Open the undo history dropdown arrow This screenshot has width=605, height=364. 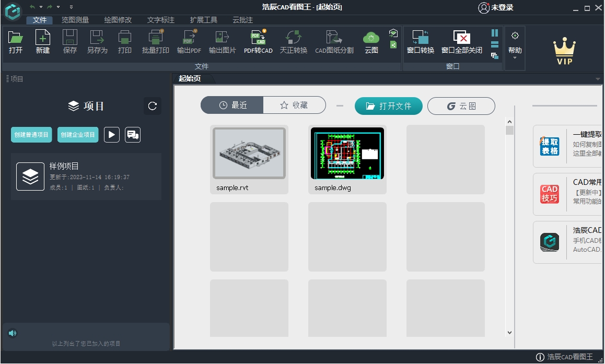(41, 7)
